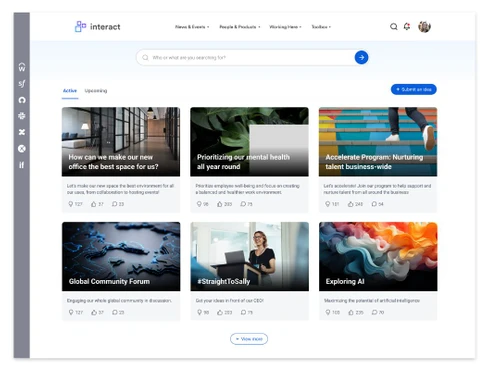Viewport: 500px width, 375px height.
Task: Click the Accelerate Program card description text
Action: click(377, 189)
